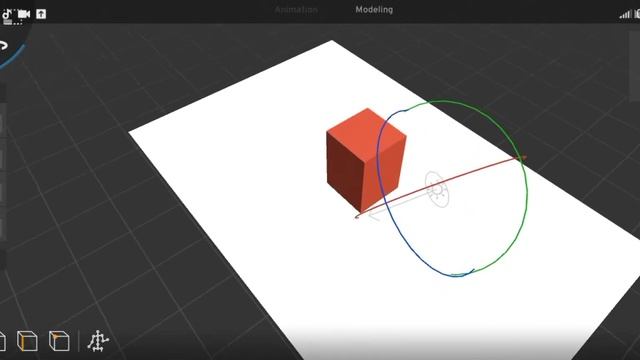The width and height of the screenshot is (640, 360).
Task: Select vertex selection mode cube icon
Action: [x=59, y=341]
